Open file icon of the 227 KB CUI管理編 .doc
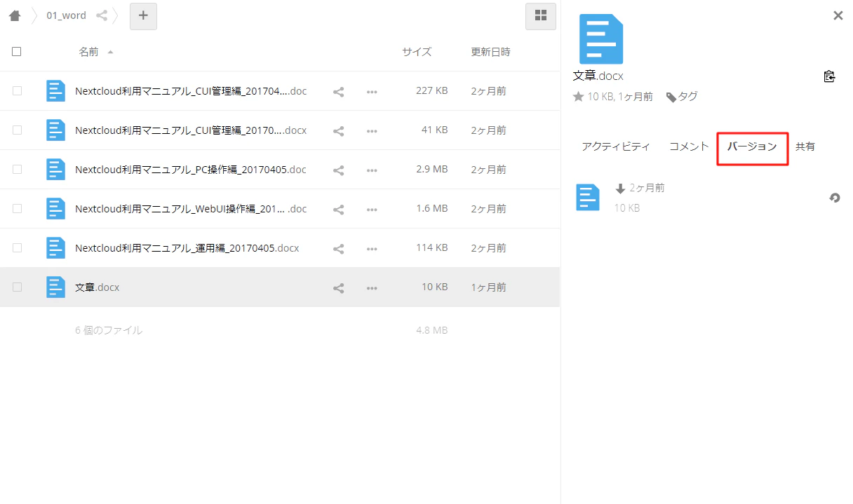Screen dimensions: 853x504 (55, 91)
